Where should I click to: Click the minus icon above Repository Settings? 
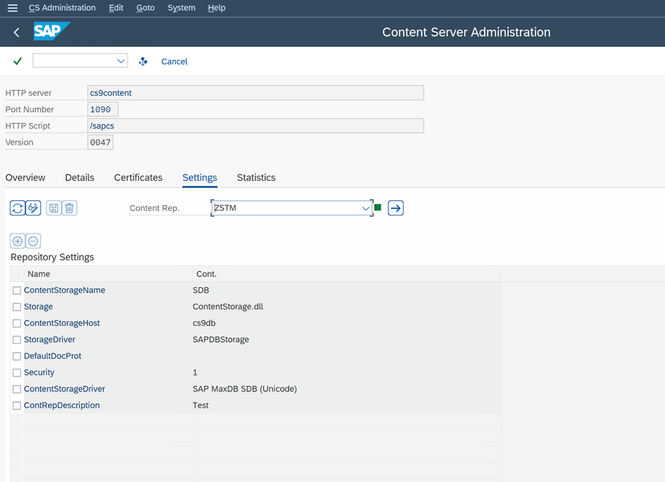coord(33,241)
